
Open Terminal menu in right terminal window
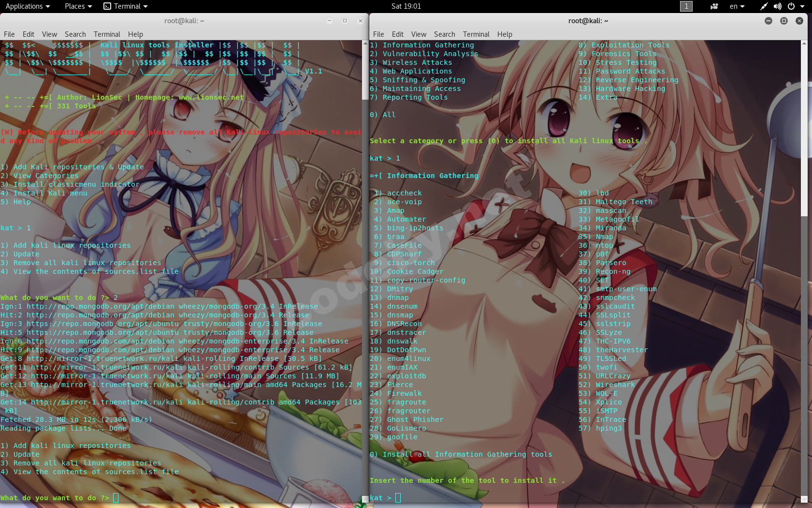476,34
